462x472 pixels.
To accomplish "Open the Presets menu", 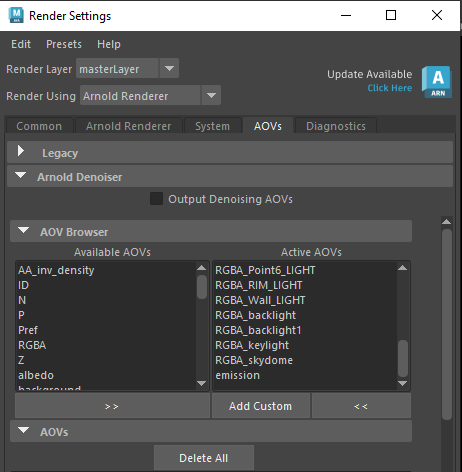I will (x=64, y=44).
